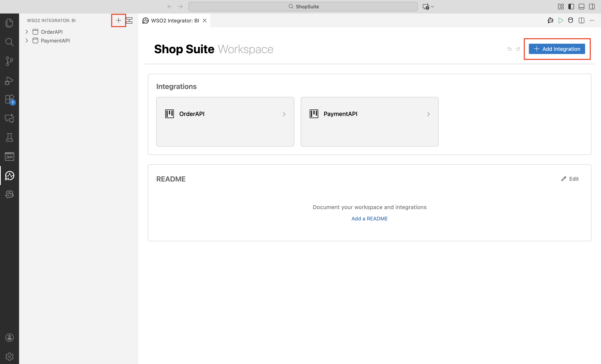Open the Extensions view with the notification badge
This screenshot has width=601, height=364.
tap(10, 99)
